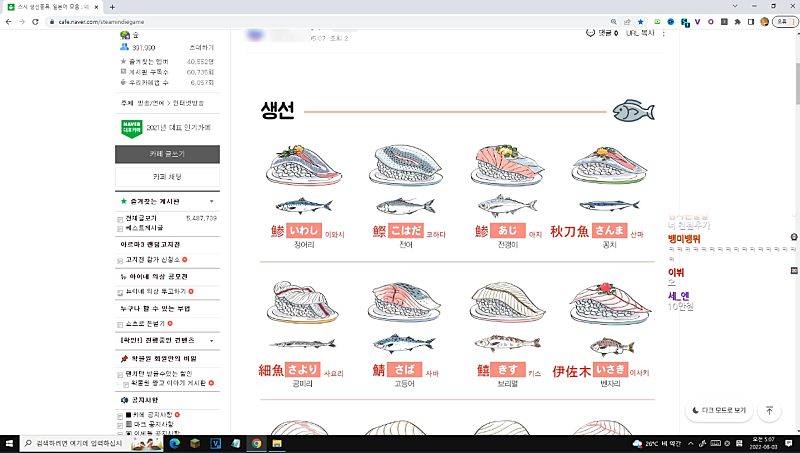Click the 카페 채팅 button
The width and height of the screenshot is (800, 453).
click(166, 176)
